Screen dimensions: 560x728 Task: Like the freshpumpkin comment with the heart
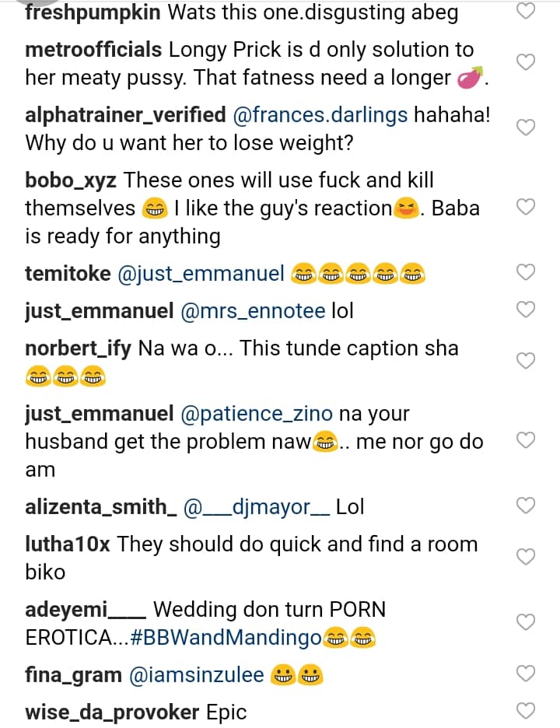[x=527, y=12]
